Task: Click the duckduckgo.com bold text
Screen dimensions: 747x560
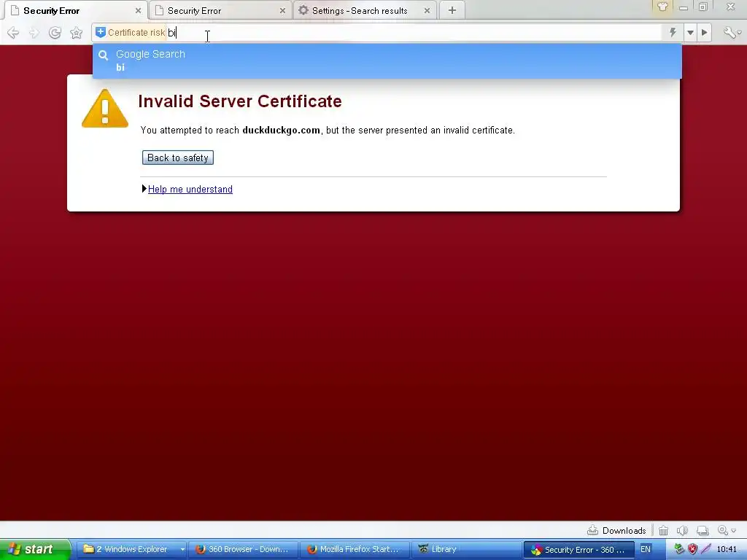Action: (x=281, y=130)
